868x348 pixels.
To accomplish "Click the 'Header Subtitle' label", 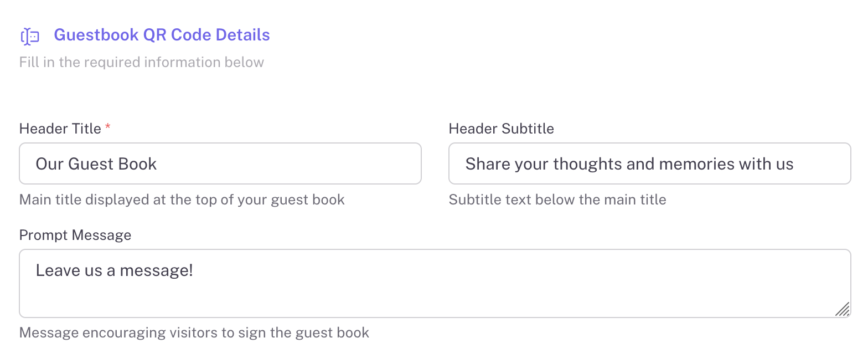I will [x=501, y=128].
